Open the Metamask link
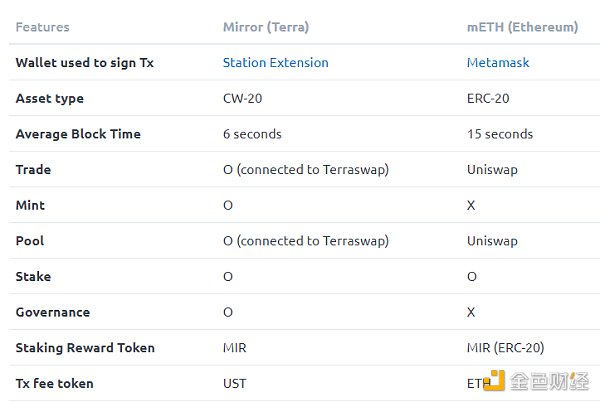The image size is (600, 402). pyautogui.click(x=499, y=62)
